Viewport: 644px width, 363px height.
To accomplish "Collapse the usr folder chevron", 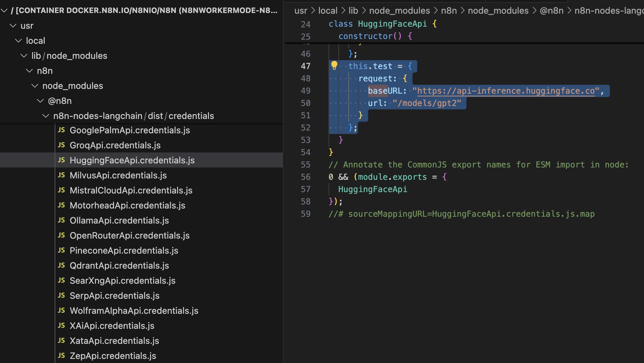I will pyautogui.click(x=13, y=26).
